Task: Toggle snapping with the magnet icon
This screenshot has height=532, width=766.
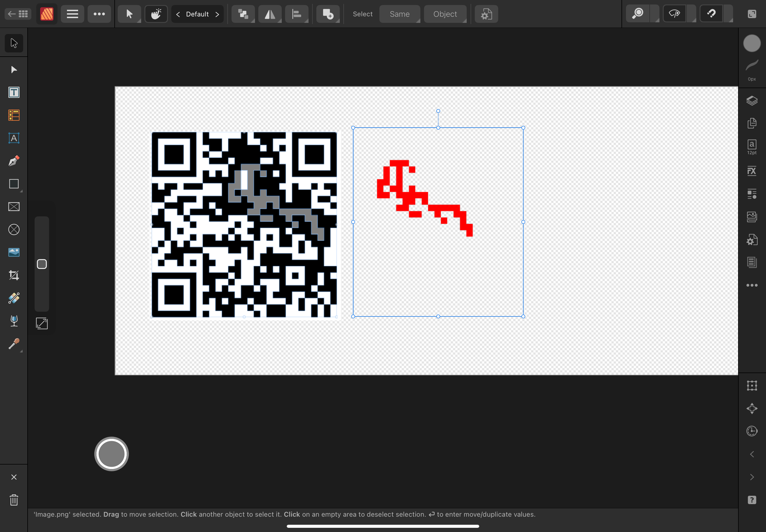Action: coord(711,14)
